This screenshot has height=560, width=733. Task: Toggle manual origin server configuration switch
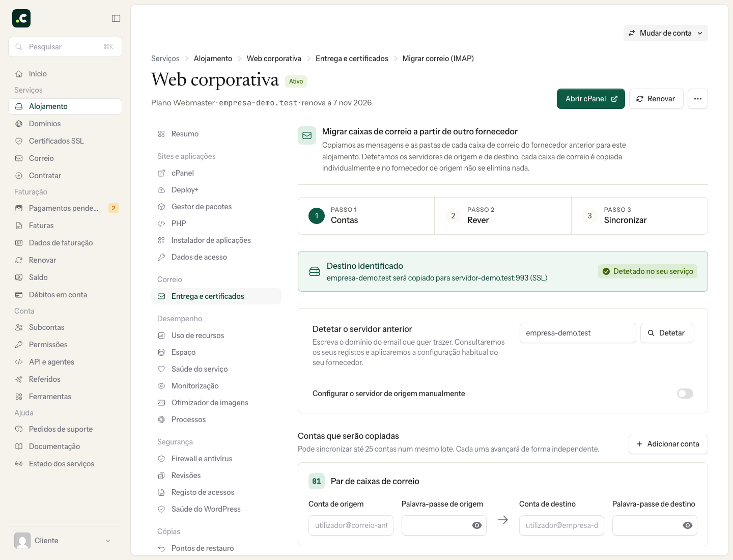(685, 394)
